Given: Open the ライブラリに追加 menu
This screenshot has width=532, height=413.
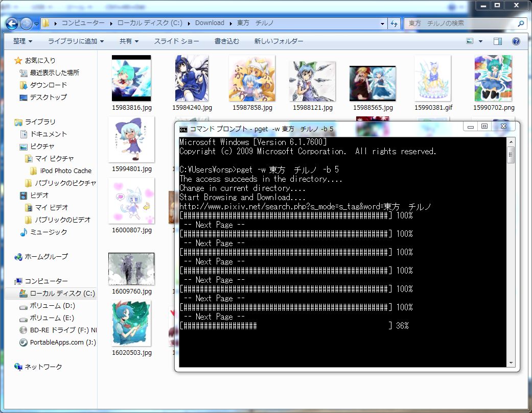Looking at the screenshot, I should click(x=76, y=41).
